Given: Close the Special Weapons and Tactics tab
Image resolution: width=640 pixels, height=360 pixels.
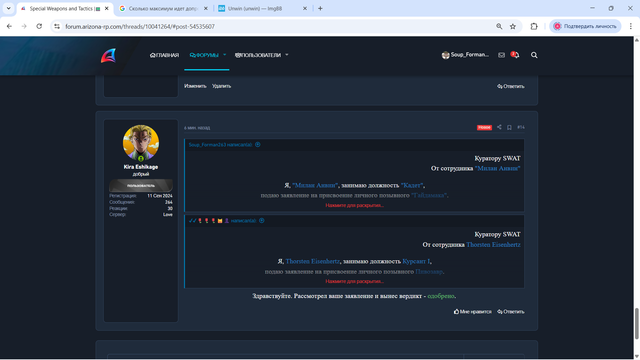Looking at the screenshot, I should pos(107,8).
